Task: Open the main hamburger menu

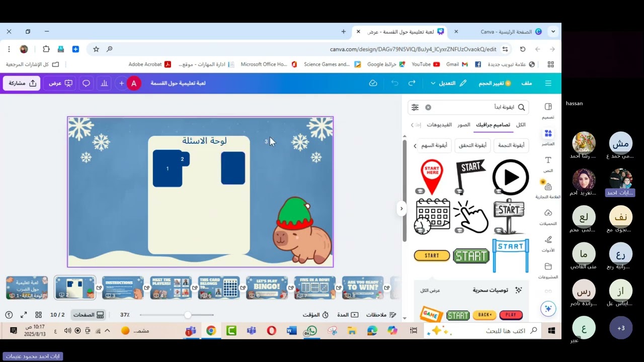Action: (x=548, y=83)
